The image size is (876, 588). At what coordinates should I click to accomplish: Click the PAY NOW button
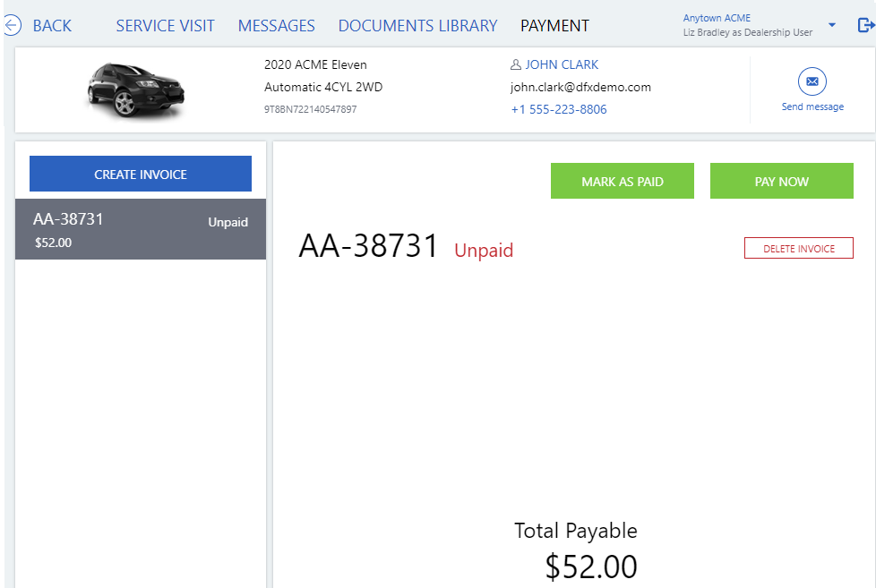click(781, 181)
